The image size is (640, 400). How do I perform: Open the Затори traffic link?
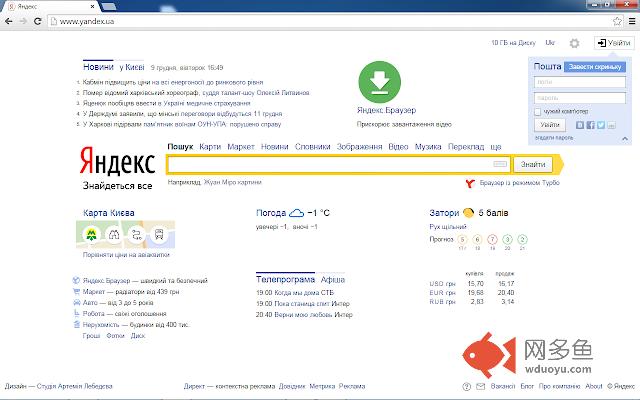click(x=444, y=213)
